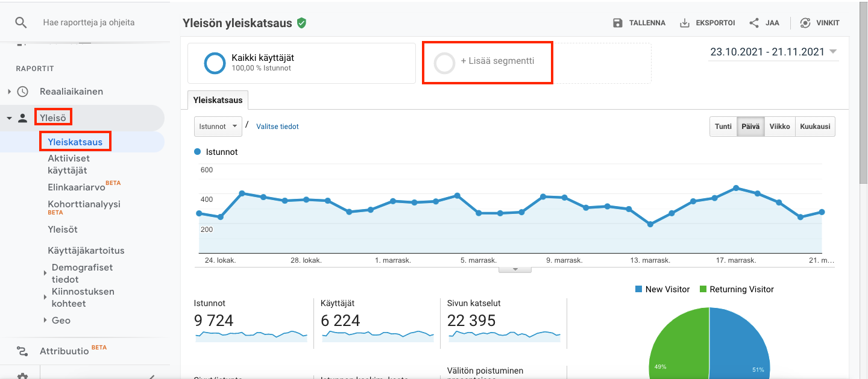
Task: Expand the Geo submenu
Action: point(45,321)
